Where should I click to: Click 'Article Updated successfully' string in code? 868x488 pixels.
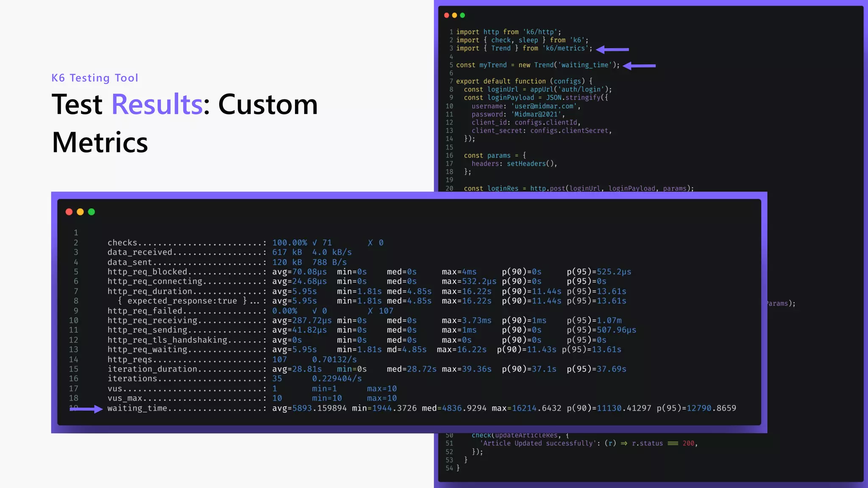tap(538, 444)
